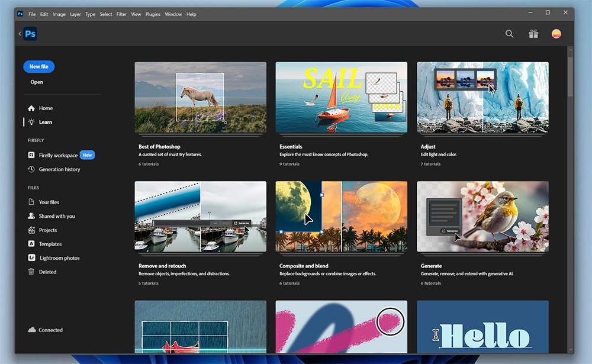
Task: Click the New badge beside Firefly workspace
Action: [87, 155]
